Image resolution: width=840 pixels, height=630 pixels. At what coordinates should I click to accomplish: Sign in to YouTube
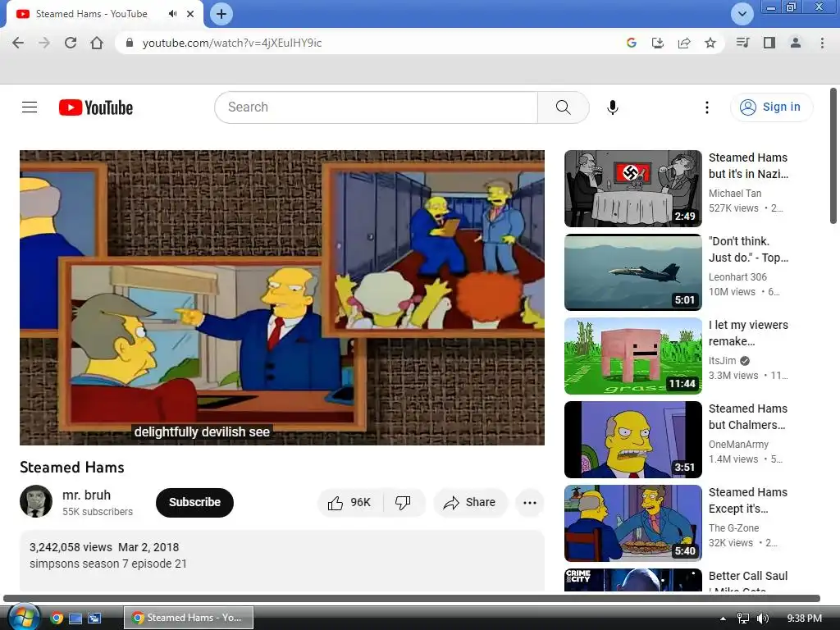click(771, 107)
